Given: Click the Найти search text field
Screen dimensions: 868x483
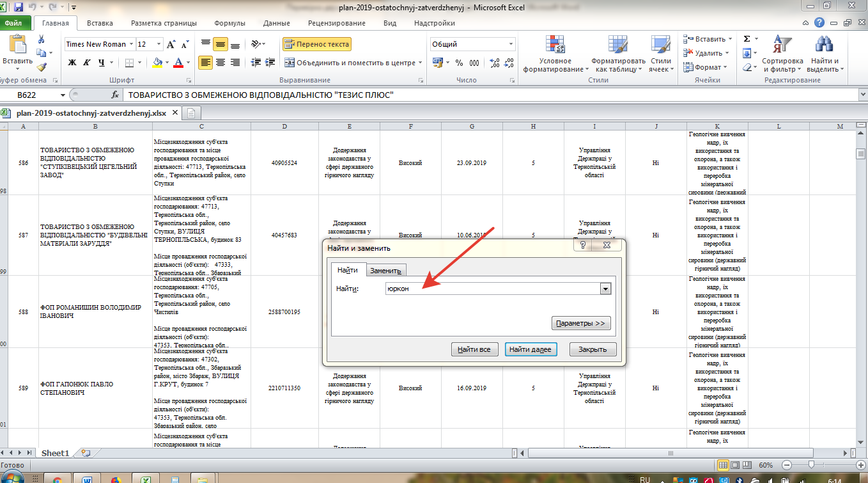Looking at the screenshot, I should coord(493,289).
